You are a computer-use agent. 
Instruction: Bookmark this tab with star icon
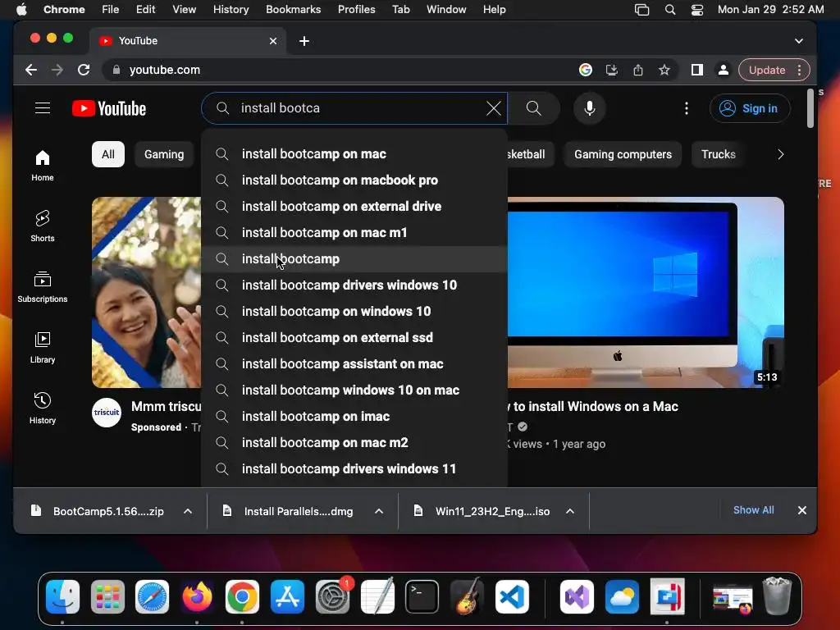click(664, 70)
